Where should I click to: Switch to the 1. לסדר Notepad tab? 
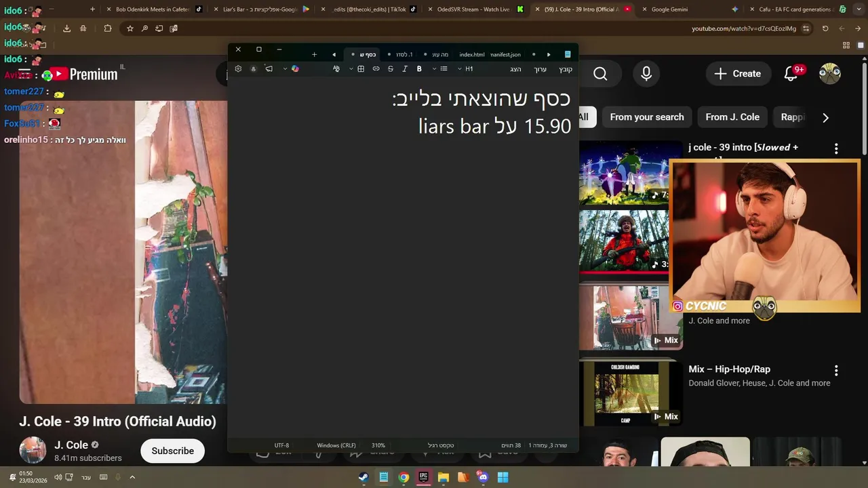click(405, 54)
